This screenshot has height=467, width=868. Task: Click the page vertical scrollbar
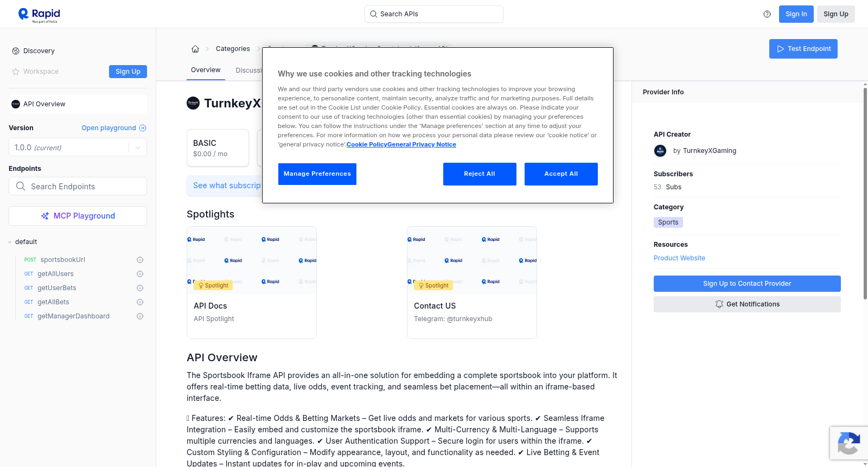(865, 193)
